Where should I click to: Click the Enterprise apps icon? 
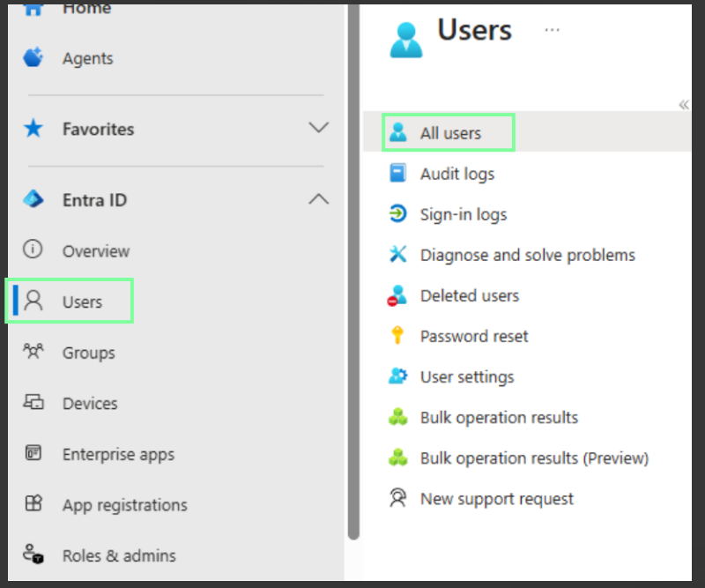pos(33,452)
